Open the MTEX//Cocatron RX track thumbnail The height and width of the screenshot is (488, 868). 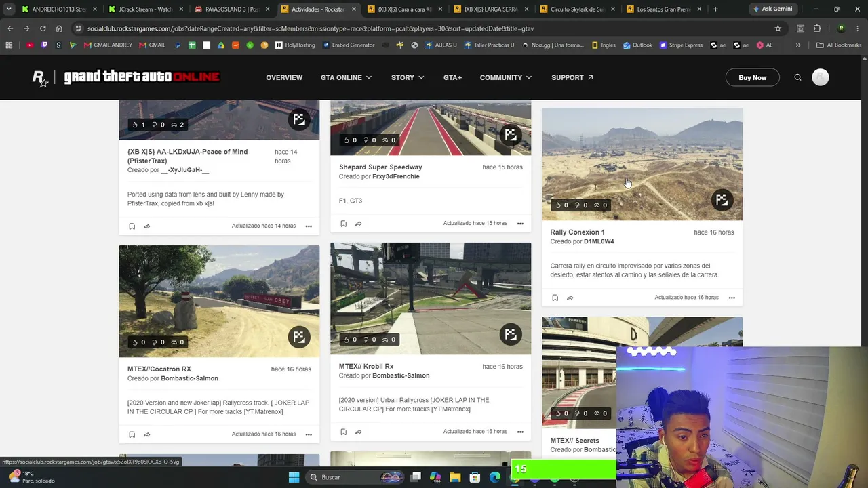tap(219, 301)
